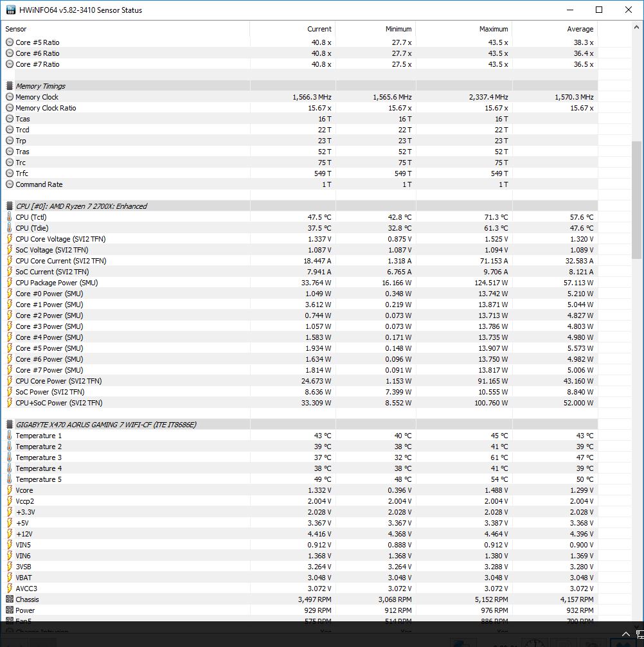
Task: Click the 124.517 W maximum package power value
Action: (x=491, y=283)
